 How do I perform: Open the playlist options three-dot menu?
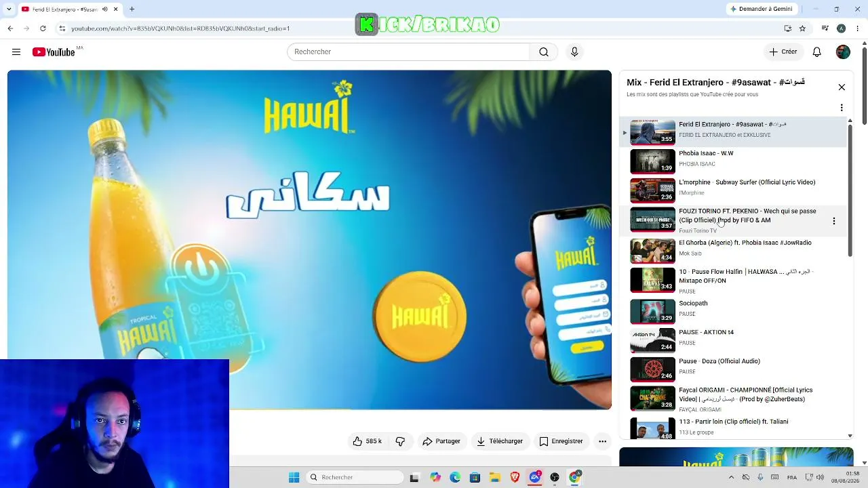842,108
